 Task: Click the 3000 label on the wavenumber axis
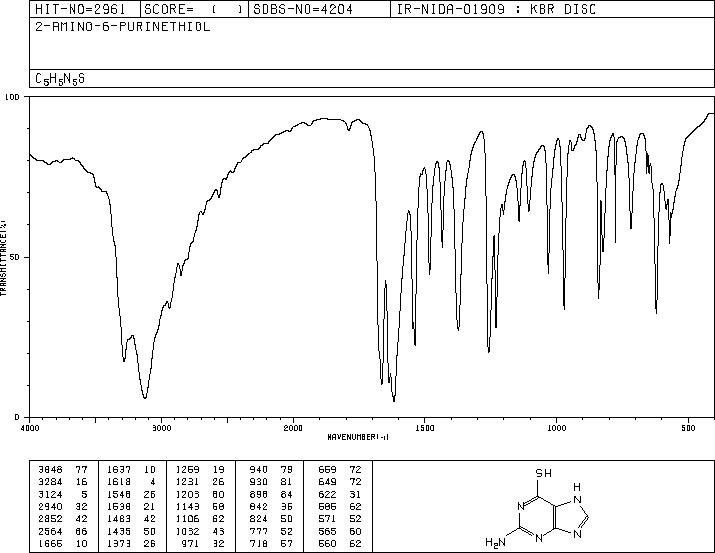click(162, 428)
